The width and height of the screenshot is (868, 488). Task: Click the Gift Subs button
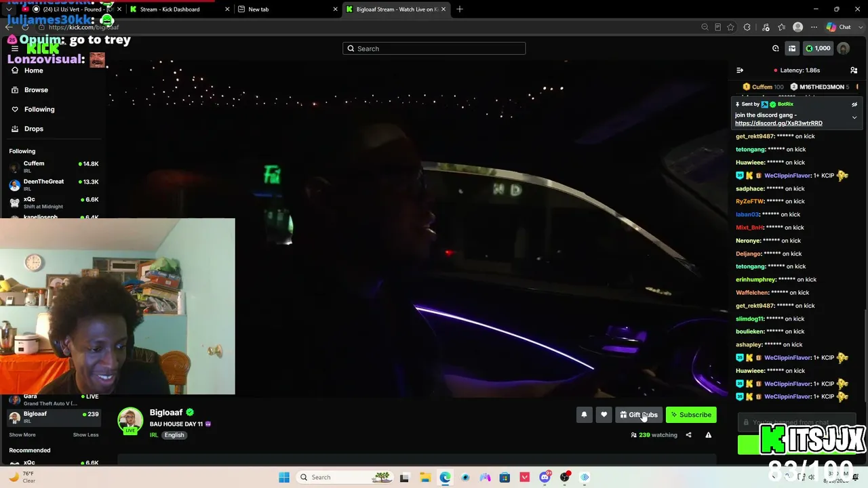pos(639,415)
